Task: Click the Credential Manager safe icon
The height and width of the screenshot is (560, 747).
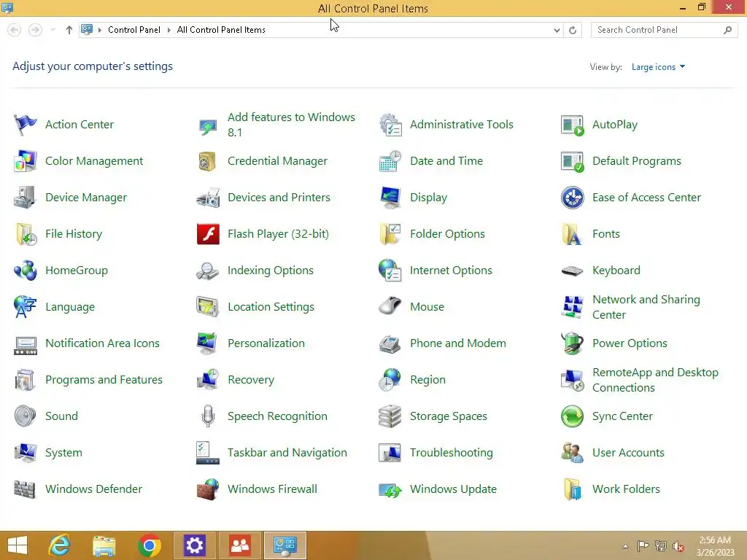Action: pyautogui.click(x=208, y=161)
